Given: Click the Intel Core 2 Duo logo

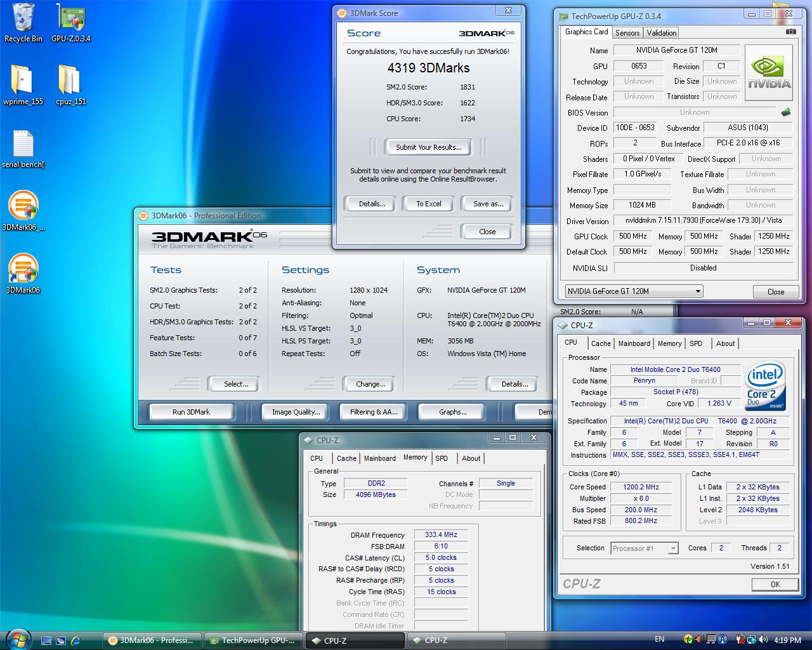Looking at the screenshot, I should pyautogui.click(x=766, y=387).
